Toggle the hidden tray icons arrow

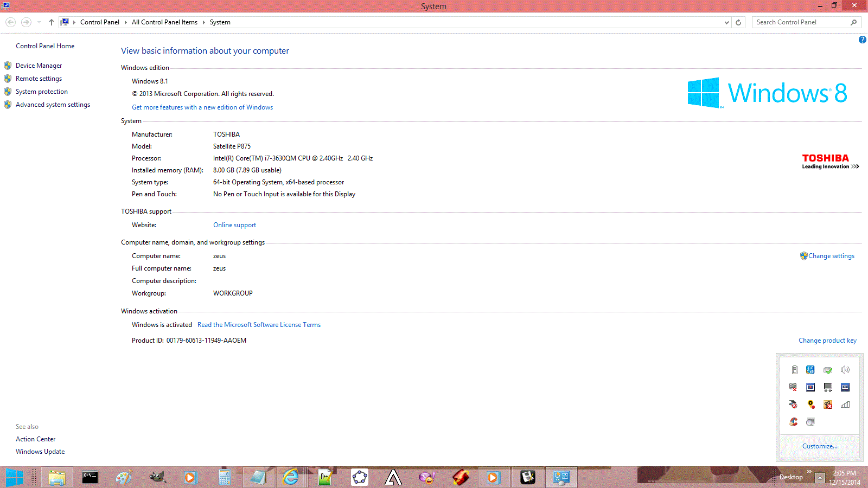820,478
